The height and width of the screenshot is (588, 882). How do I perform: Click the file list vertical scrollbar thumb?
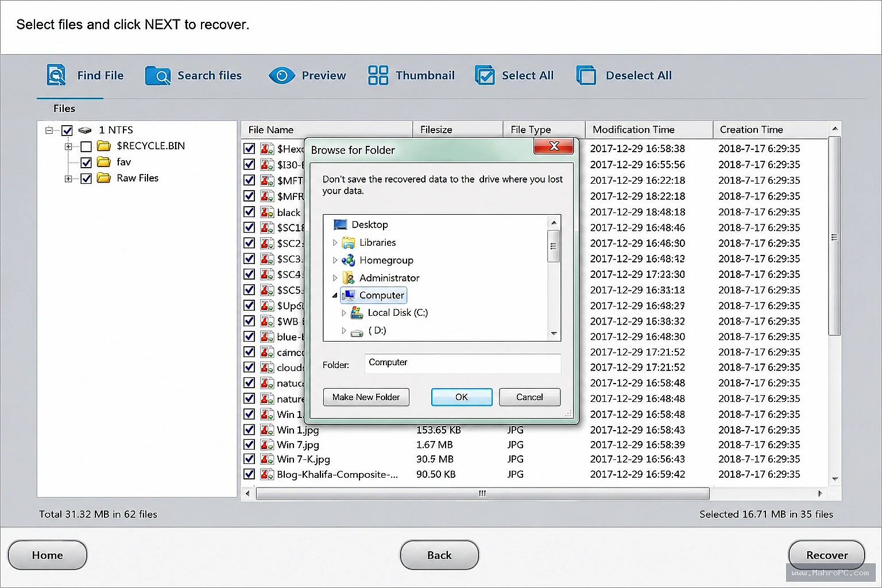tap(835, 237)
